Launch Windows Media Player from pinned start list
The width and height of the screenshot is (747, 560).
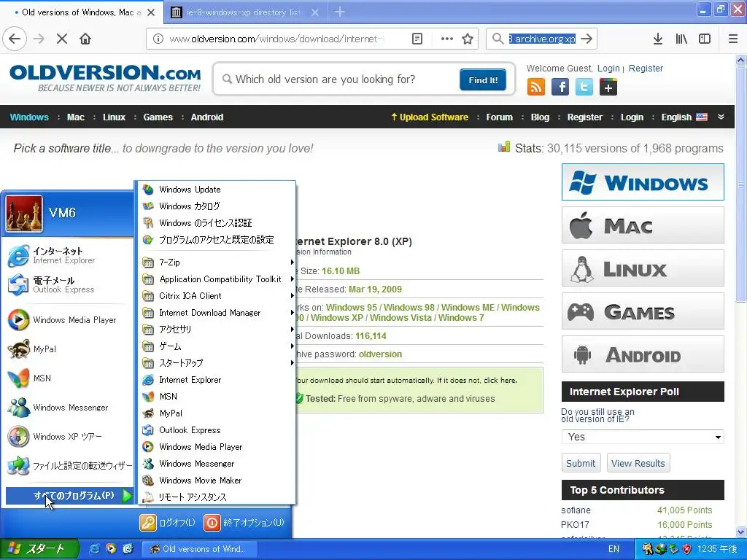(x=66, y=320)
